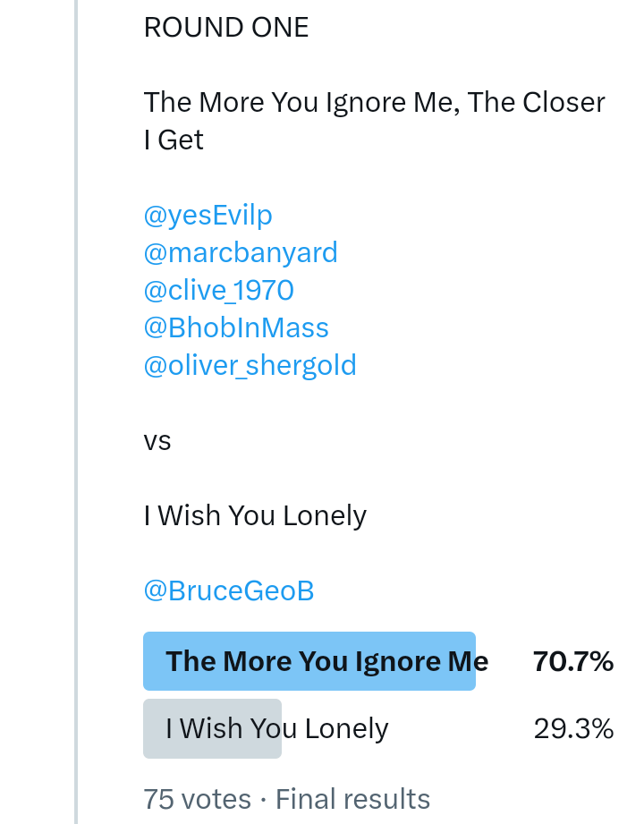Viewport: 644px width, 824px height.
Task: Click 'I Wish You Lonely' above @BruceGeoB
Action: 255,516
